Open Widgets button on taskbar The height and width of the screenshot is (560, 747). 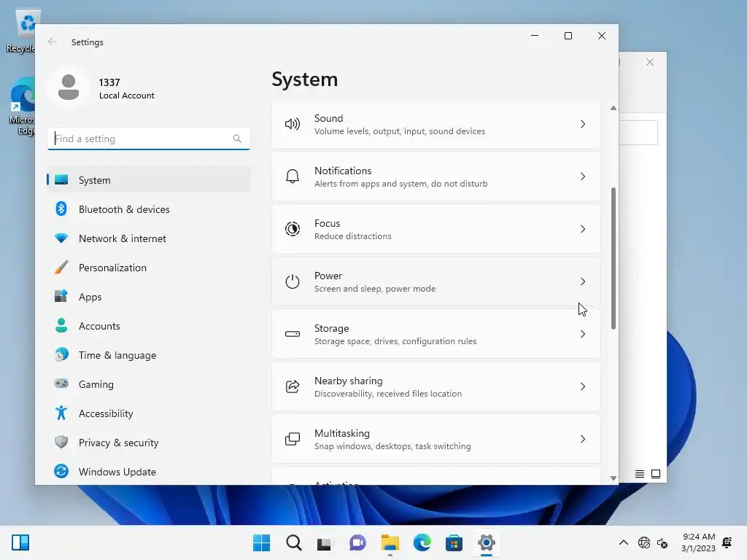20,542
